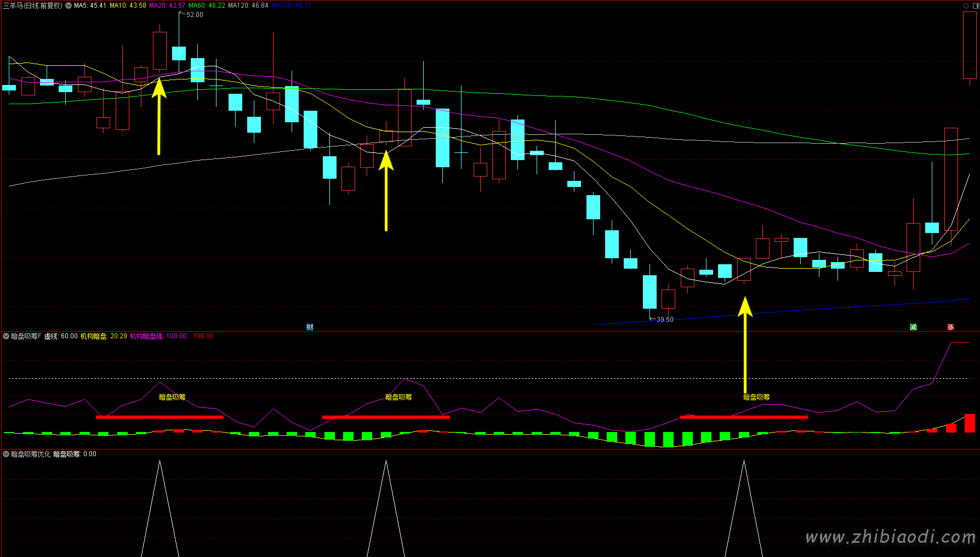
Task: Toggle the side panel icon at top right
Action: [975, 5]
